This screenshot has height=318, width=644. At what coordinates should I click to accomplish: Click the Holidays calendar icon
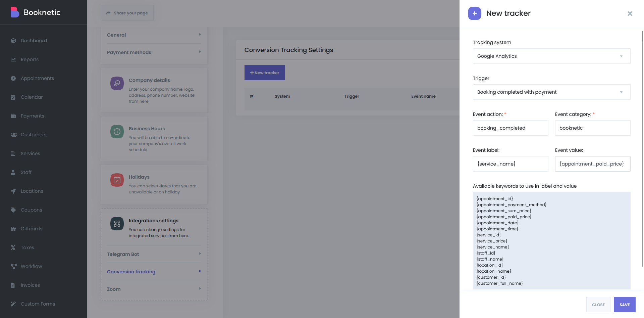click(x=117, y=180)
